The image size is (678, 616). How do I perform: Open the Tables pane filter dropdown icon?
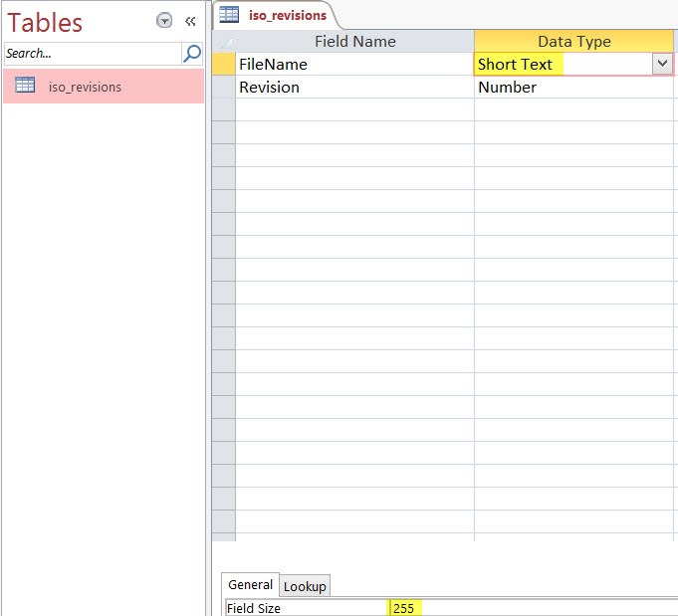[164, 21]
